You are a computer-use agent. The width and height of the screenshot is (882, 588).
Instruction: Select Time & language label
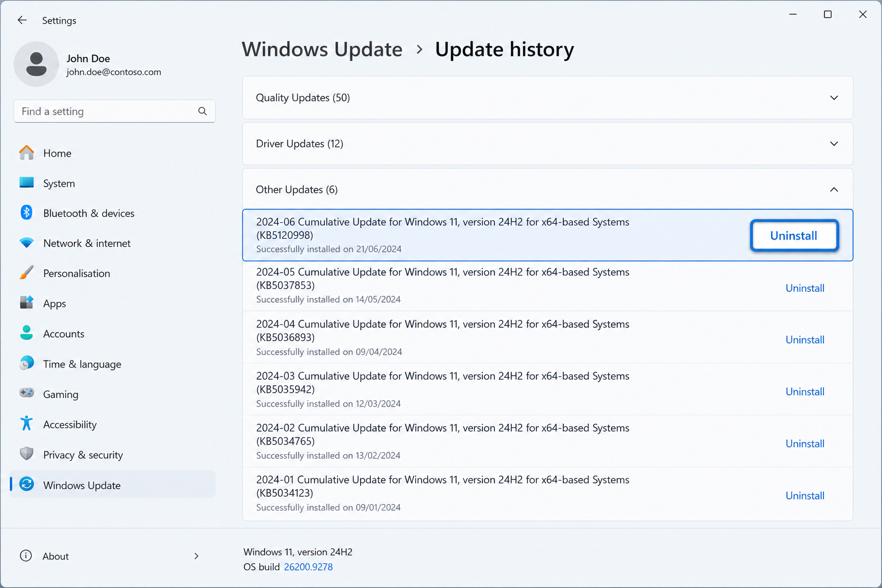point(82,364)
